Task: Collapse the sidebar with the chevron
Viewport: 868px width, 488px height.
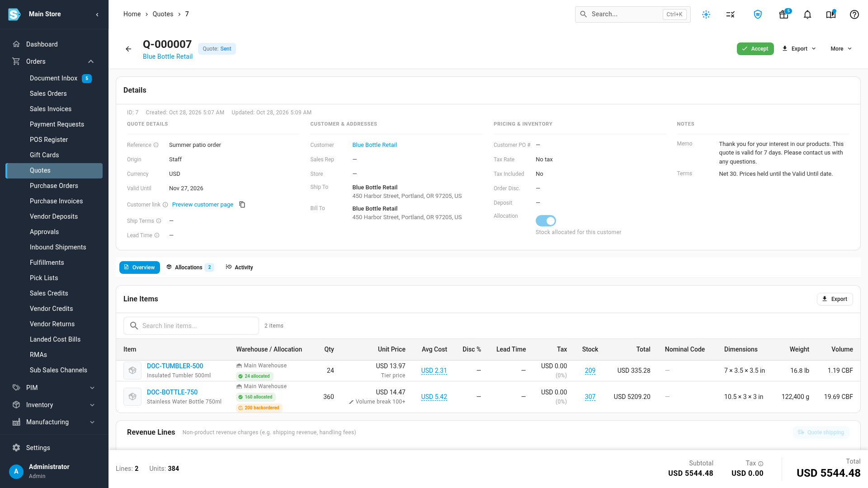Action: tap(97, 14)
